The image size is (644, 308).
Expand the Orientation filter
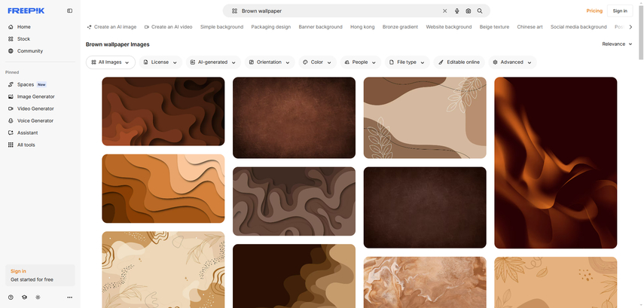(270, 63)
